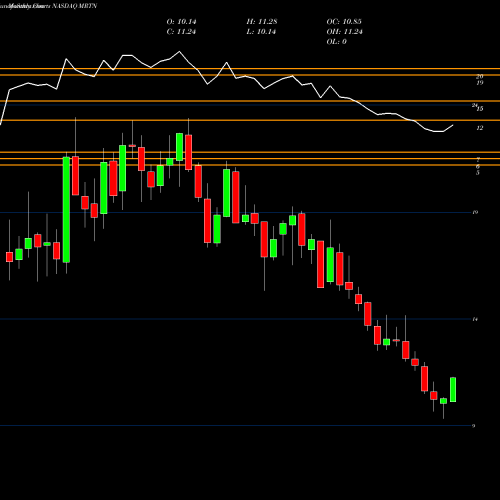Select the close price 'C: 11.24'
The height and width of the screenshot is (500, 500).
181,32
